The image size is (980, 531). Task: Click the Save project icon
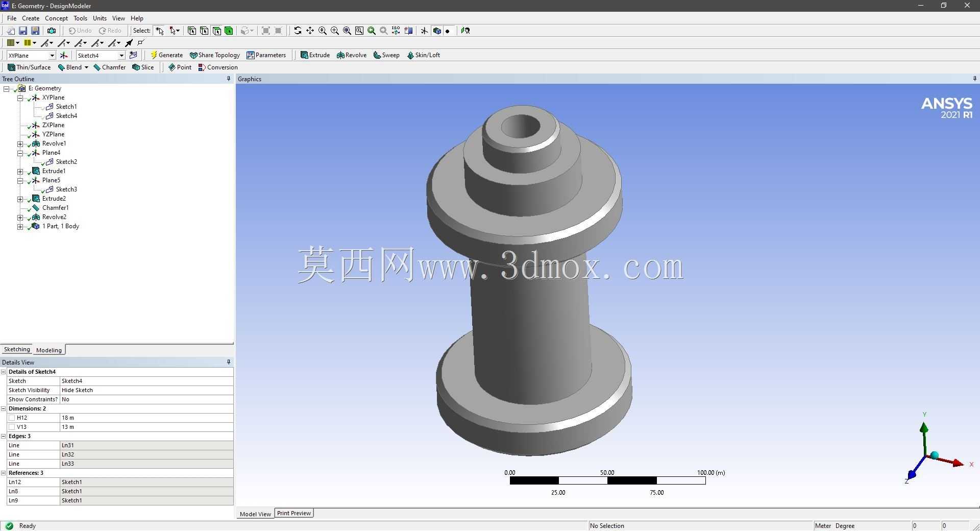coord(23,31)
